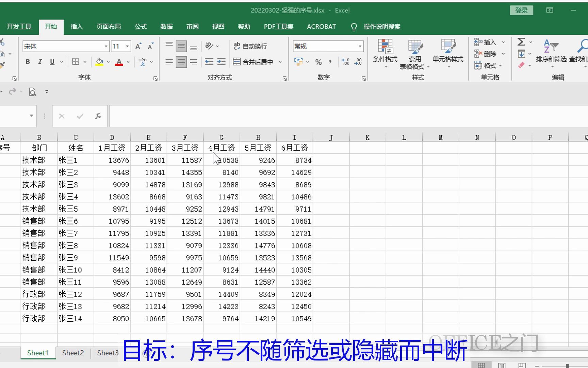Viewport: 588px width, 368px height.
Task: Switch to the 数据 ribbon tab
Action: click(166, 26)
